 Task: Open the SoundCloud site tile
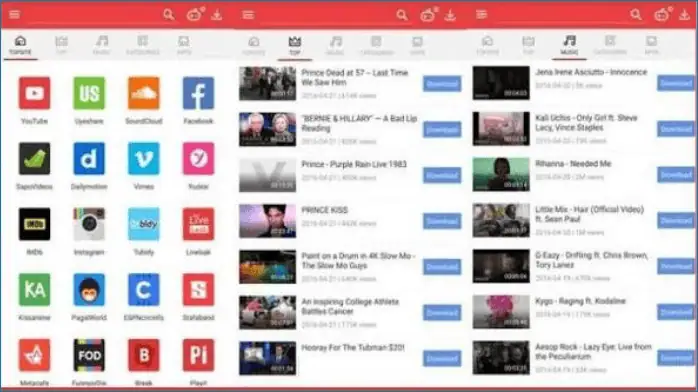pos(143,93)
